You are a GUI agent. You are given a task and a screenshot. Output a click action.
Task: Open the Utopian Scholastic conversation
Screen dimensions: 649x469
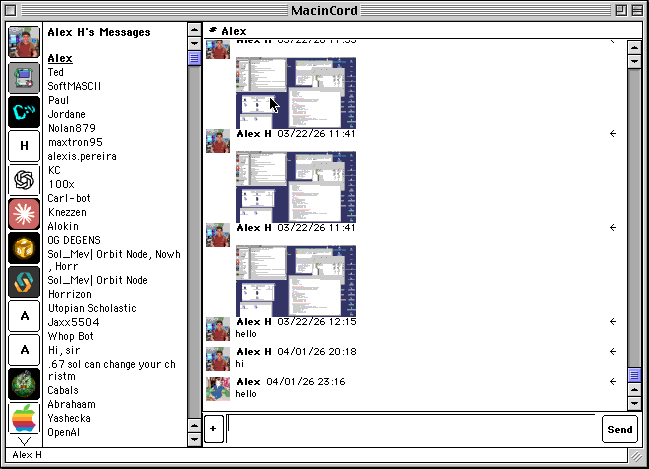click(x=92, y=308)
